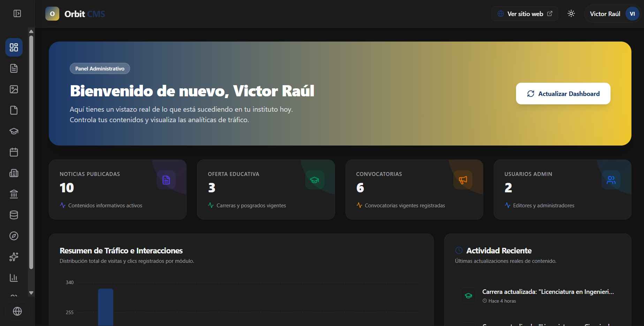This screenshot has width=644, height=326.
Task: Click the "Noticias Publicadas" card label
Action: (x=90, y=174)
